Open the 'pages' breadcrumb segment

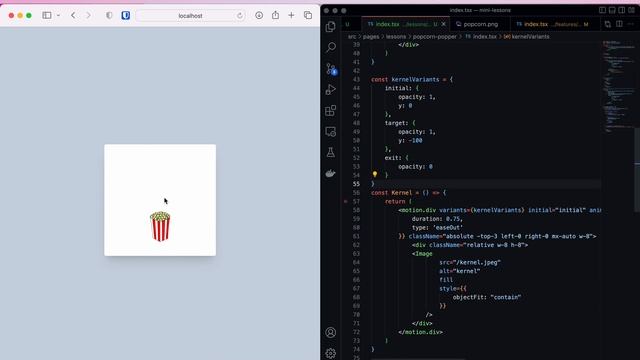tap(371, 37)
